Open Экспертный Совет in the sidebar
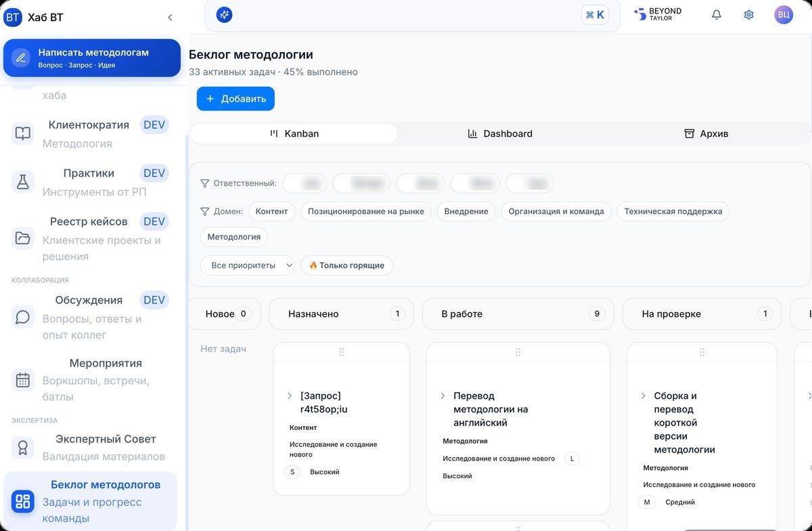 (x=91, y=447)
